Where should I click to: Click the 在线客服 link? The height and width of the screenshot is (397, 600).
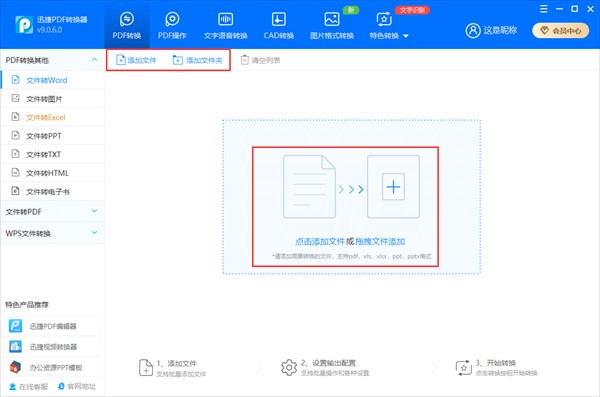(x=29, y=387)
